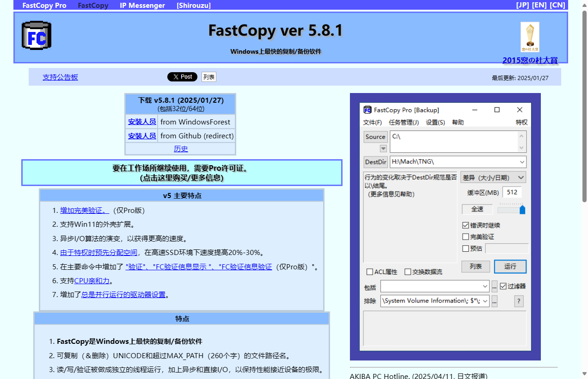The height and width of the screenshot is (379, 588).
Task: Click the 缓冲区(MB) 512 input field
Action: (512, 192)
